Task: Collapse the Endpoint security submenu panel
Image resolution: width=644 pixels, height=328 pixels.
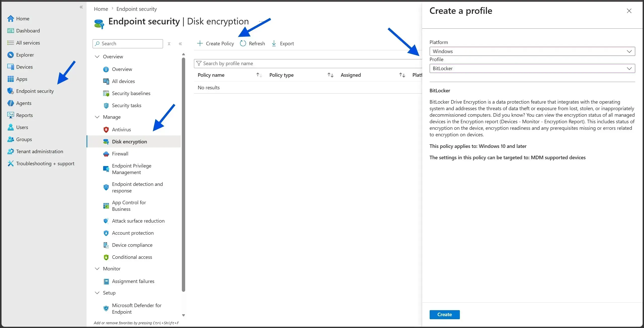Action: (180, 44)
